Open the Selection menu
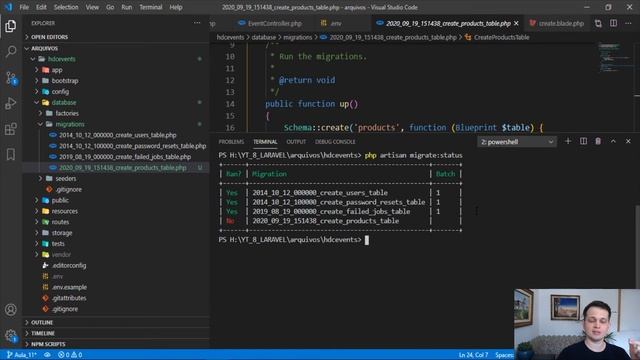The image size is (640, 360). [x=66, y=7]
